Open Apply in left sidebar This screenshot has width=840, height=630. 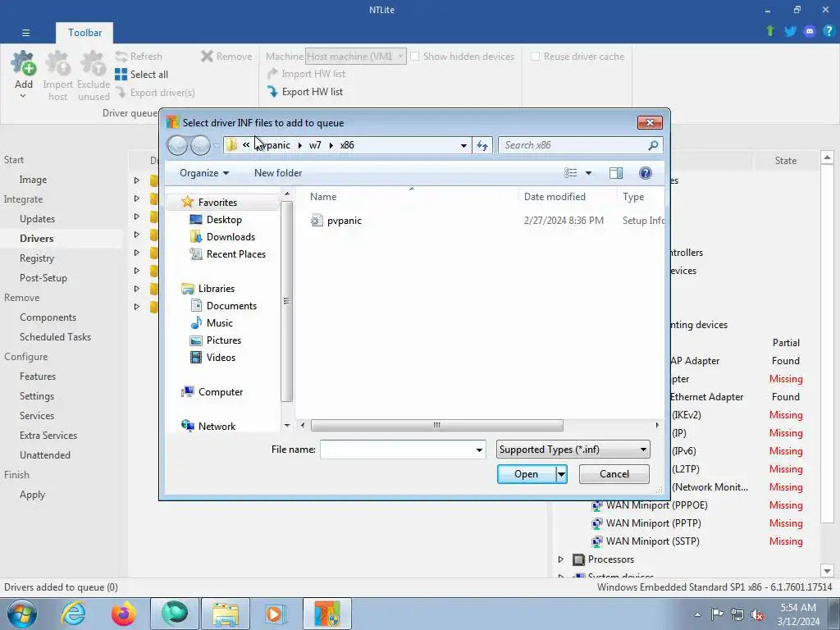pos(32,495)
